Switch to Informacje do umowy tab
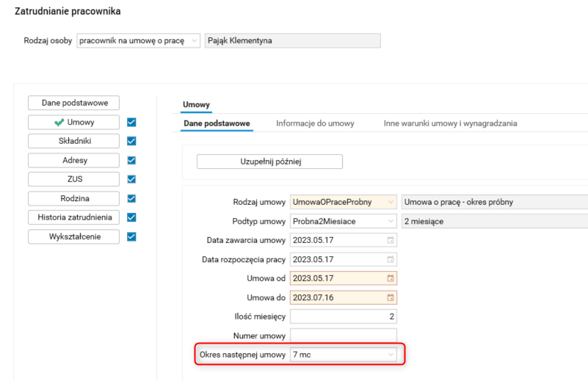The image size is (588, 381). point(315,123)
